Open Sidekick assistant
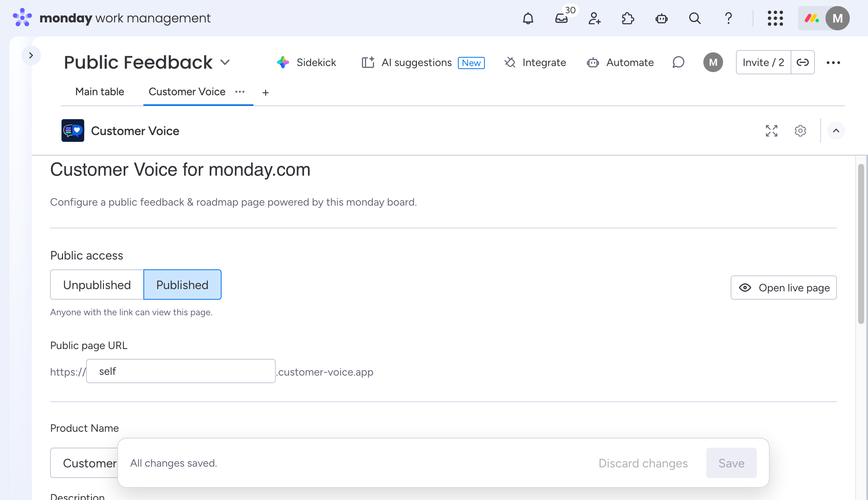The width and height of the screenshot is (868, 500). pyautogui.click(x=307, y=62)
